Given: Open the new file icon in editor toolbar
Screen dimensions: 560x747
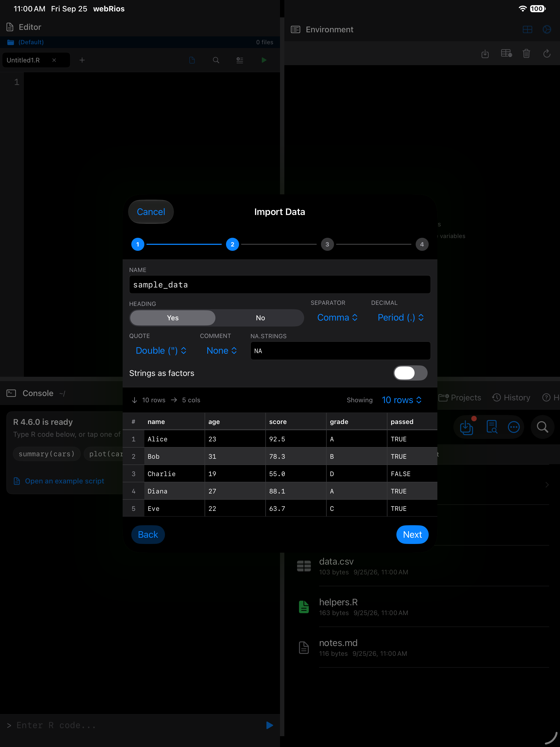Looking at the screenshot, I should [x=192, y=60].
